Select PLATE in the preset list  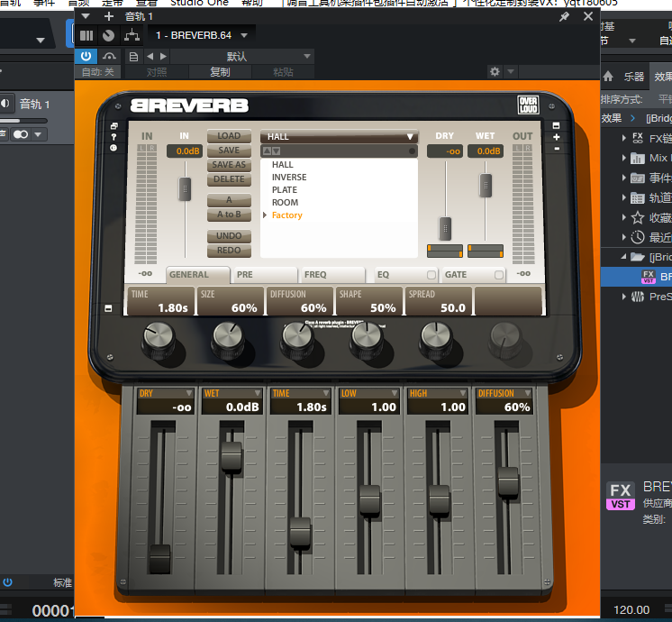click(x=285, y=189)
